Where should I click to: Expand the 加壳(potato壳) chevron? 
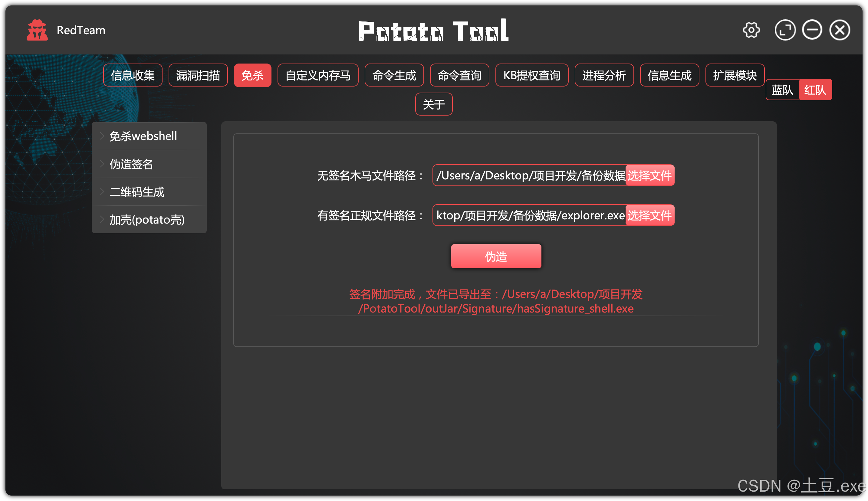[102, 219]
